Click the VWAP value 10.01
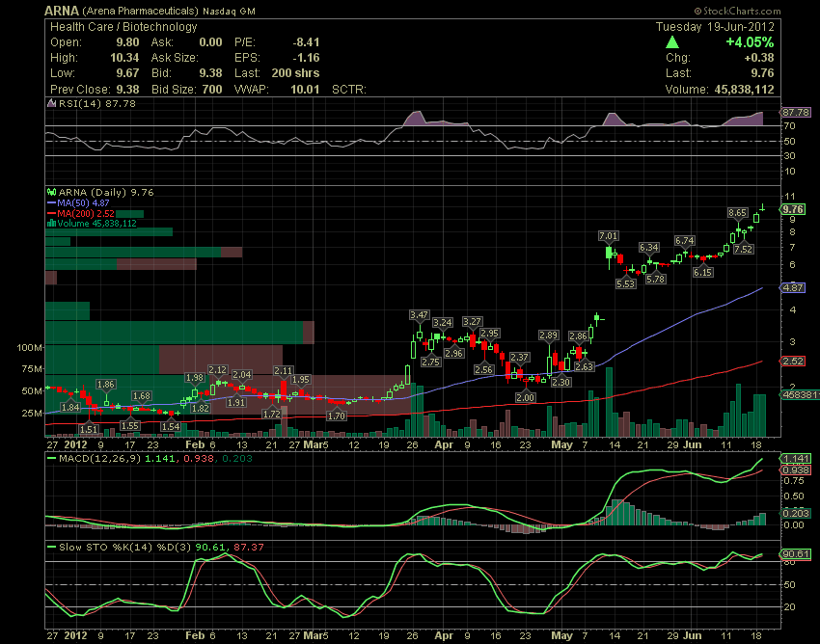The image size is (820, 644). point(305,90)
